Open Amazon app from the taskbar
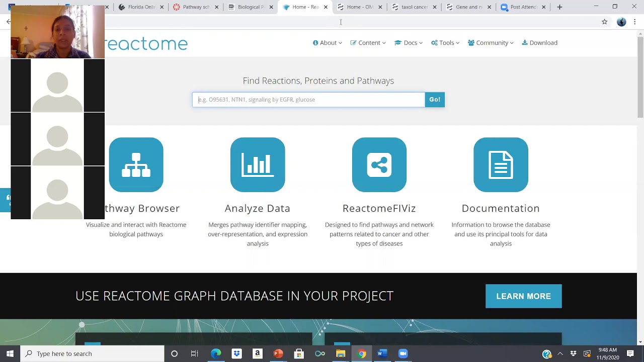The width and height of the screenshot is (644, 362). point(257,353)
